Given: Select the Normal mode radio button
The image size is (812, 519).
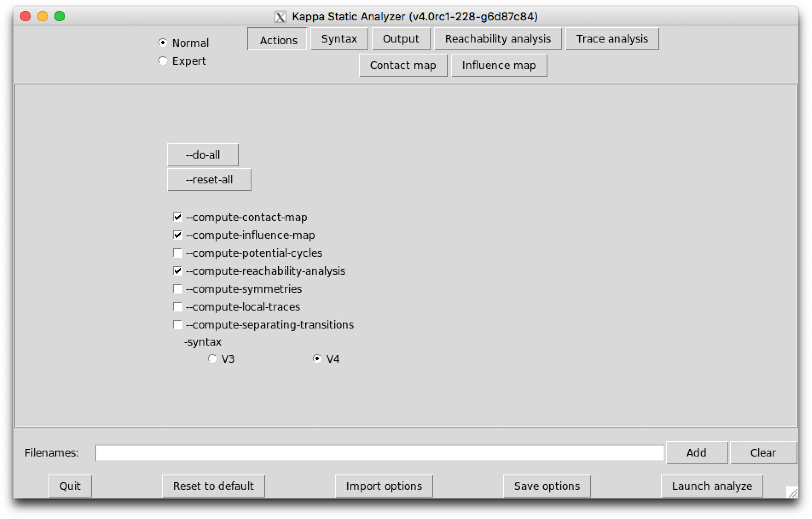Looking at the screenshot, I should pos(163,43).
